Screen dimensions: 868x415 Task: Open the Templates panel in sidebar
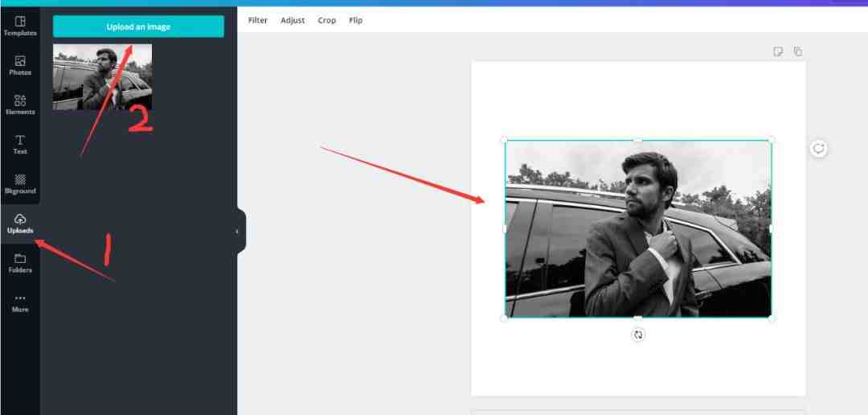point(20,25)
